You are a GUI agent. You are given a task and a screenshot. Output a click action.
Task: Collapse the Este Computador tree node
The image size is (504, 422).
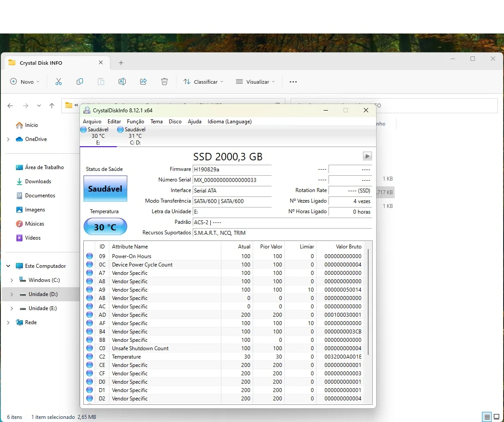pos(8,266)
